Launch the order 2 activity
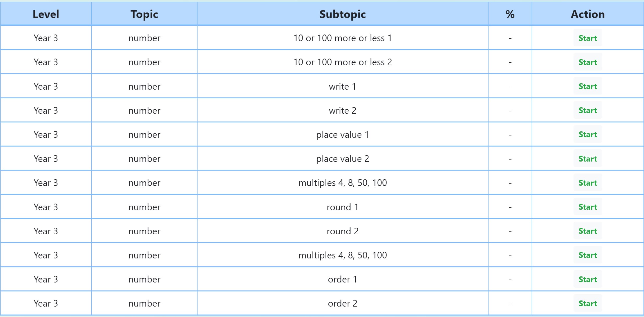The width and height of the screenshot is (644, 317). [587, 303]
